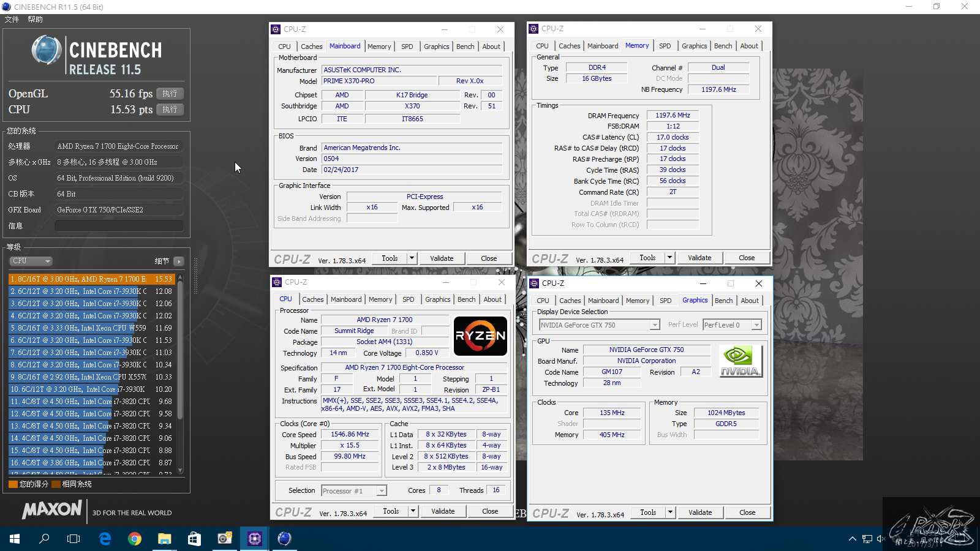
Task: Click the brown 相同系統 legend swatch
Action: (56, 484)
